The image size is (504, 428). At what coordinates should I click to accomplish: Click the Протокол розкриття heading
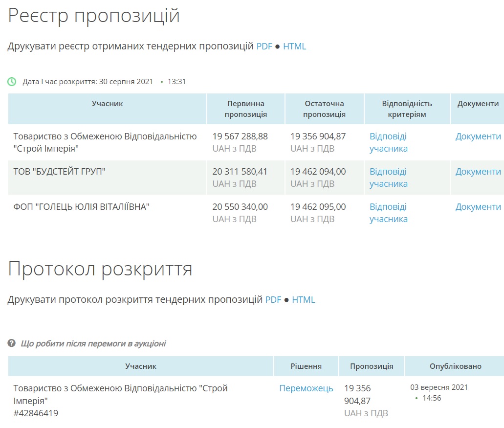click(x=100, y=269)
